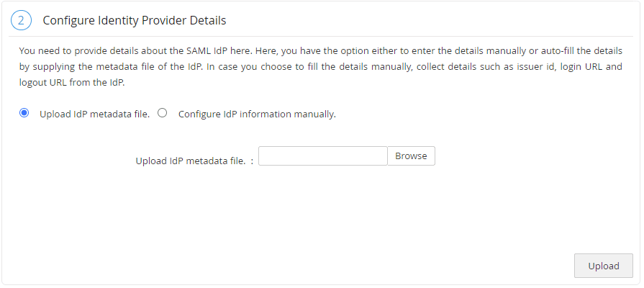Select the Upload IdP metadata file radio button
644x288 pixels.
[24, 113]
